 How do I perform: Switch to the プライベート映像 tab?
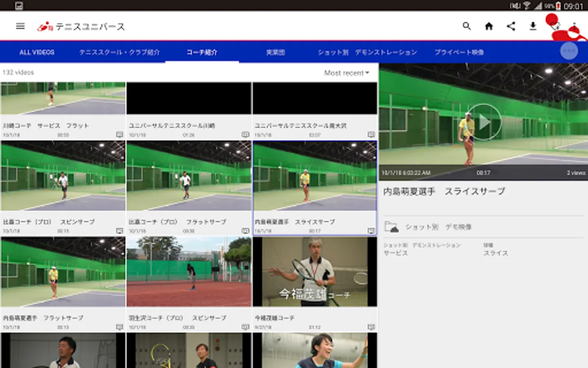coord(459,52)
